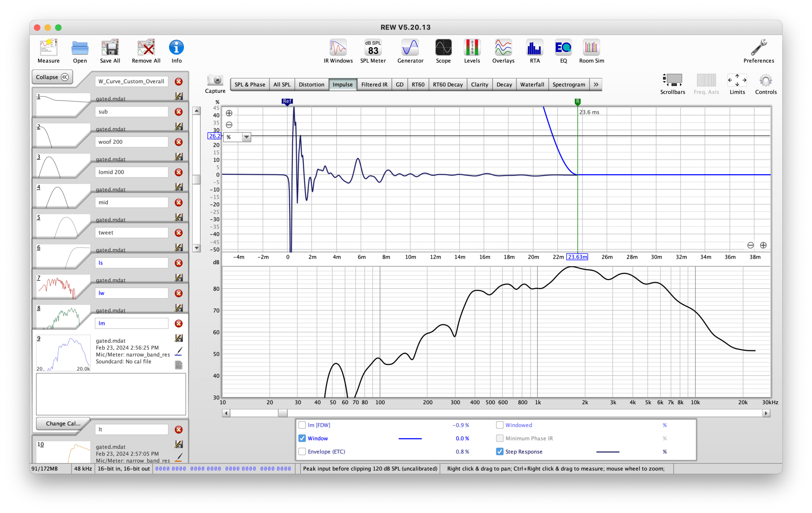
Task: Open the graph Limits dialog
Action: pos(737,84)
